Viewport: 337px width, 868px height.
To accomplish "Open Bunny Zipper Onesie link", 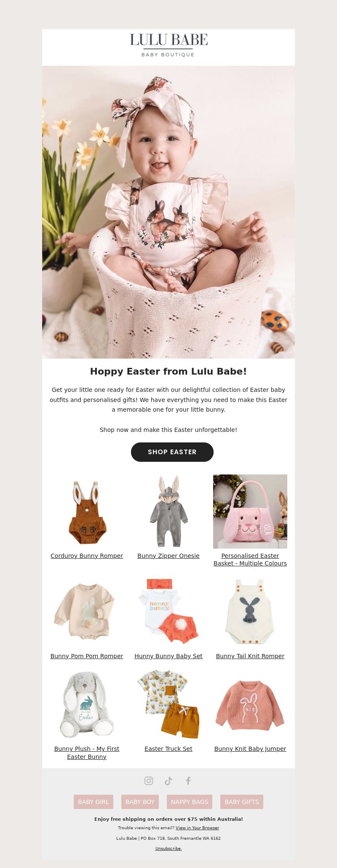I will 168,556.
